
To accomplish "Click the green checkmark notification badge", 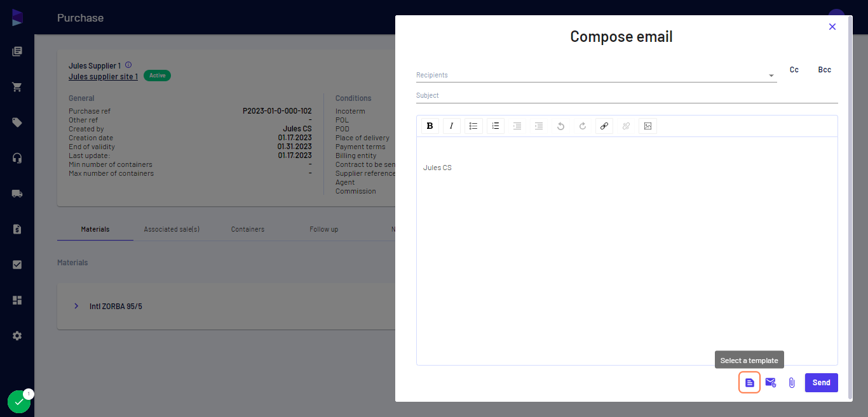I will (19, 402).
